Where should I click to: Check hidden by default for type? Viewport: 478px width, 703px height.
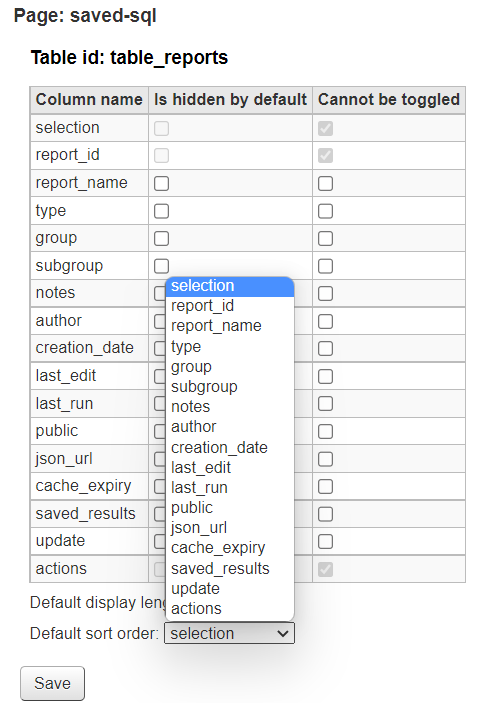[161, 211]
